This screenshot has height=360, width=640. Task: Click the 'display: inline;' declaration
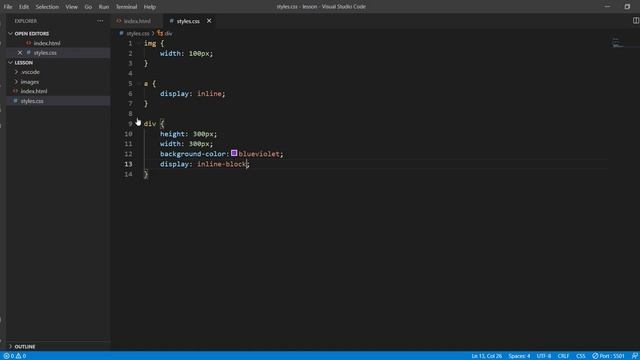(192, 93)
